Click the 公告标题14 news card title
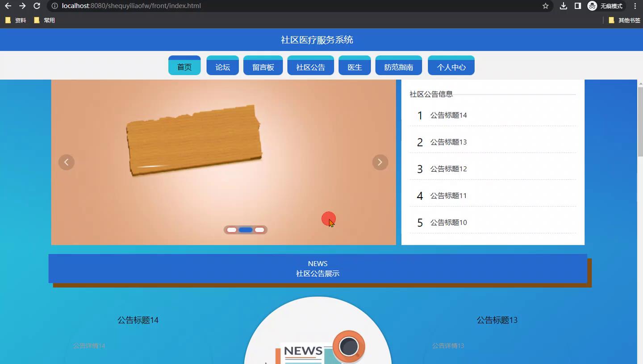643x364 pixels. pyautogui.click(x=138, y=320)
